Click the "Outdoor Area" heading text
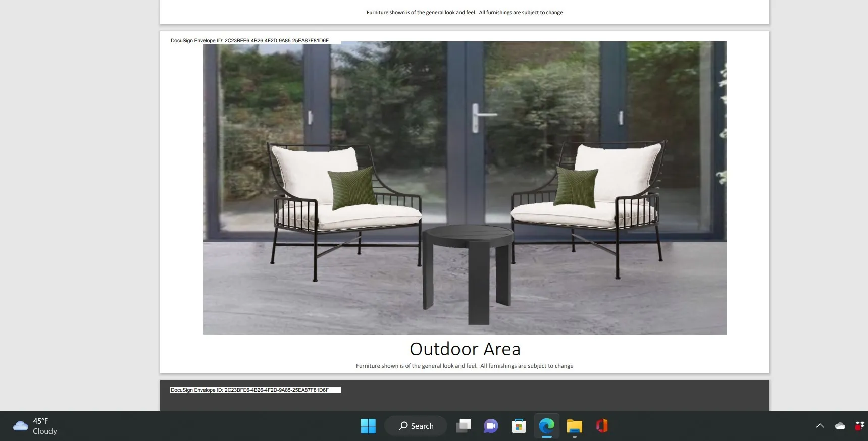 tap(465, 349)
